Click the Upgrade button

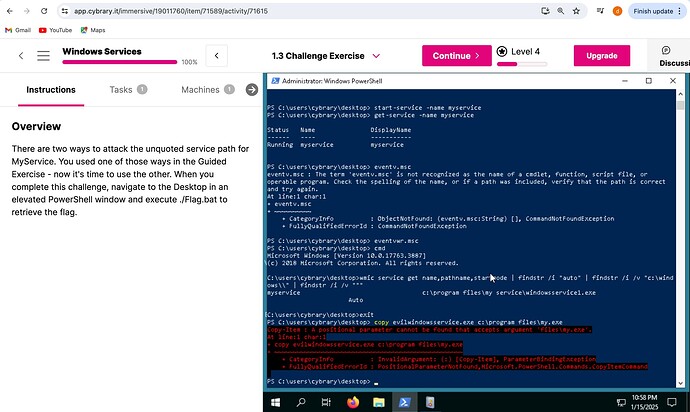[601, 56]
